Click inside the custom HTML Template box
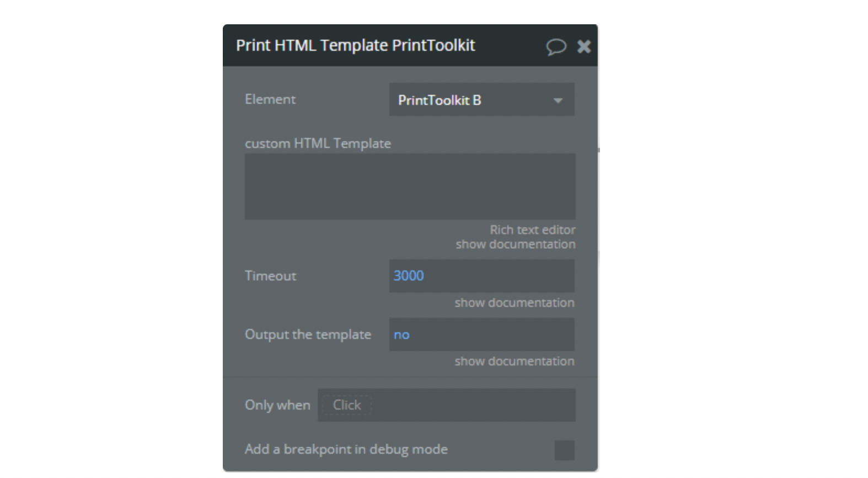The height and width of the screenshot is (478, 868). click(x=410, y=187)
